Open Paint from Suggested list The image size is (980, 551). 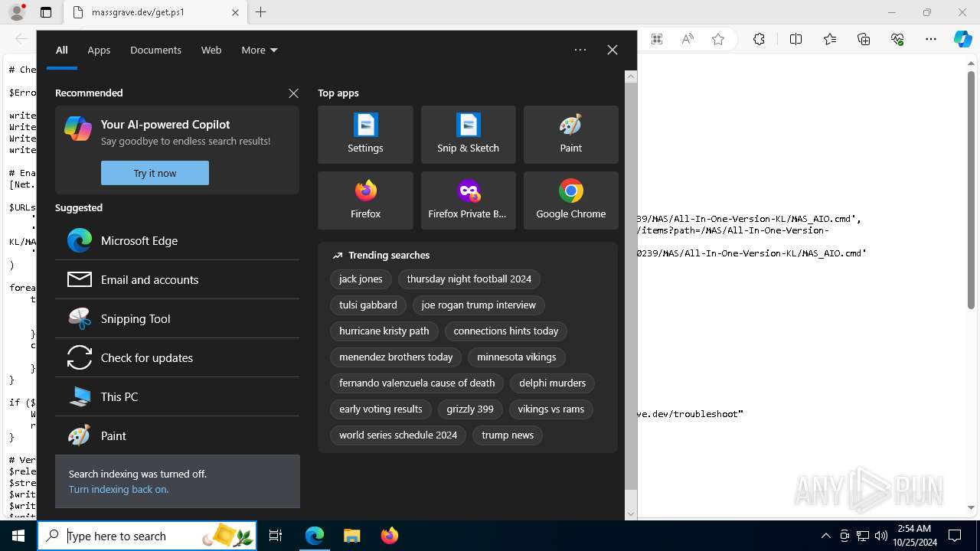pos(177,435)
